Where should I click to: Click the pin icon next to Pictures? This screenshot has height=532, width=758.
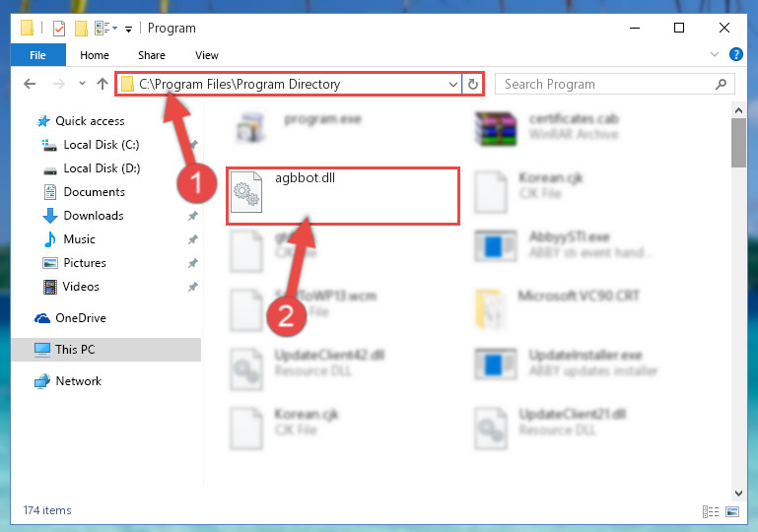coord(193,263)
